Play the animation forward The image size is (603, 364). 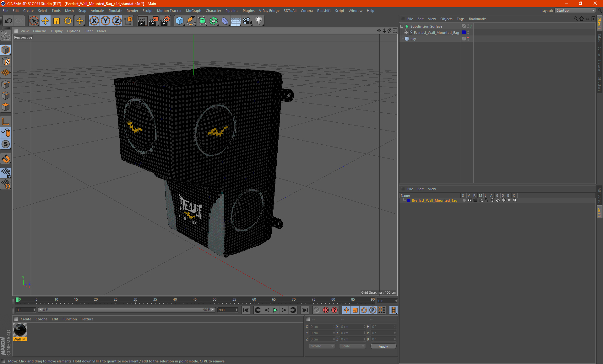(x=275, y=310)
